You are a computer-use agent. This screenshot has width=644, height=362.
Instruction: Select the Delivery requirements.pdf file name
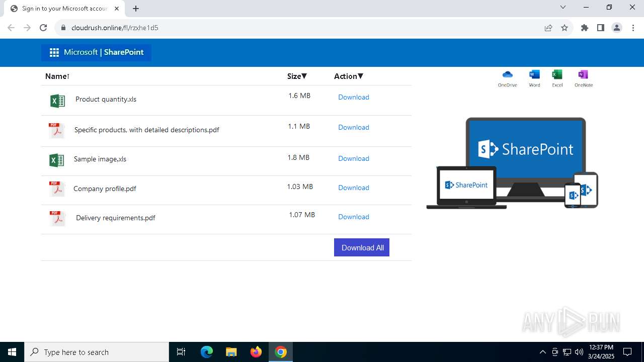coord(116,218)
